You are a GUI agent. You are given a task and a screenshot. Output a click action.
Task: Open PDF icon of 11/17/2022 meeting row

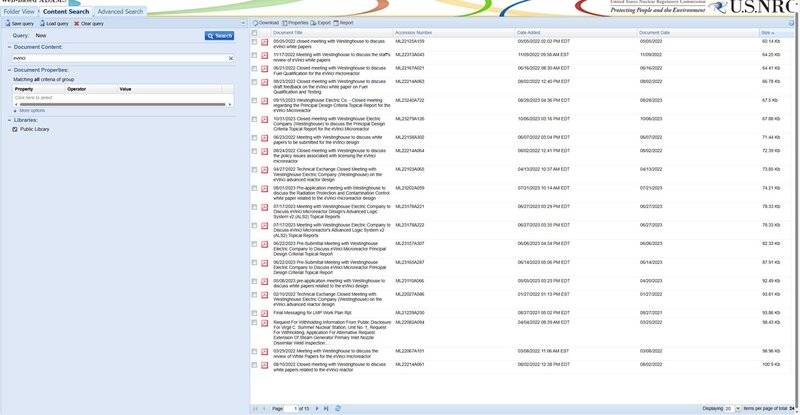(265, 56)
